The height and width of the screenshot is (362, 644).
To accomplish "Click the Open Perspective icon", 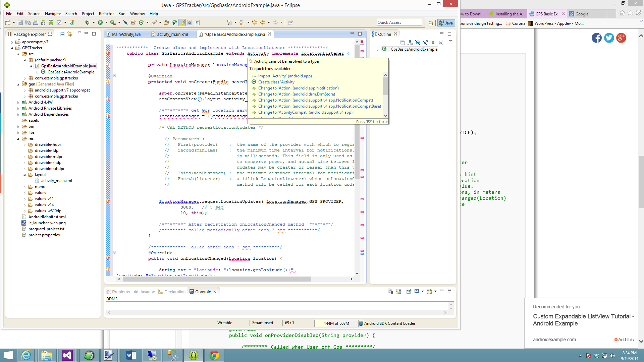I will pos(431,23).
